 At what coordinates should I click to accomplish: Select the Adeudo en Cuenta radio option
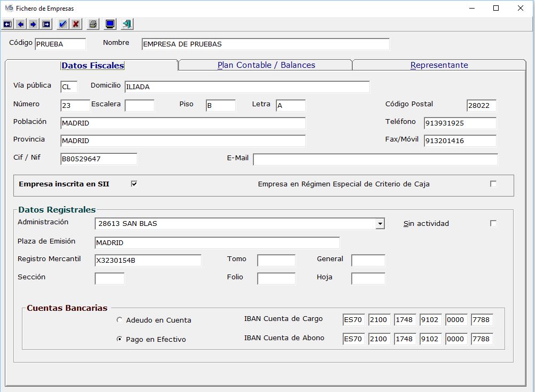119,320
